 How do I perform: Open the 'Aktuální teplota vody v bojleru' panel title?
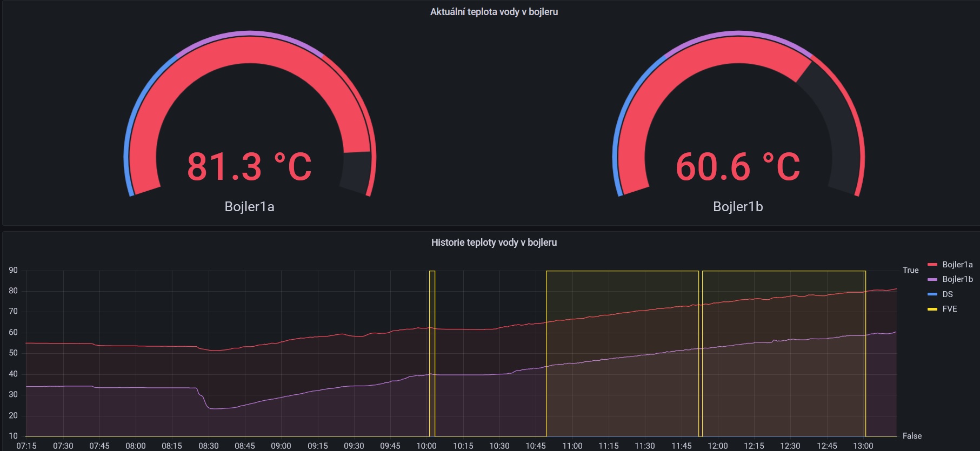494,12
